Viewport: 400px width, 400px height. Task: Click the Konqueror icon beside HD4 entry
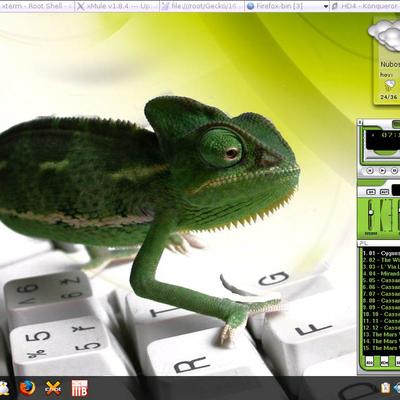[336, 6]
